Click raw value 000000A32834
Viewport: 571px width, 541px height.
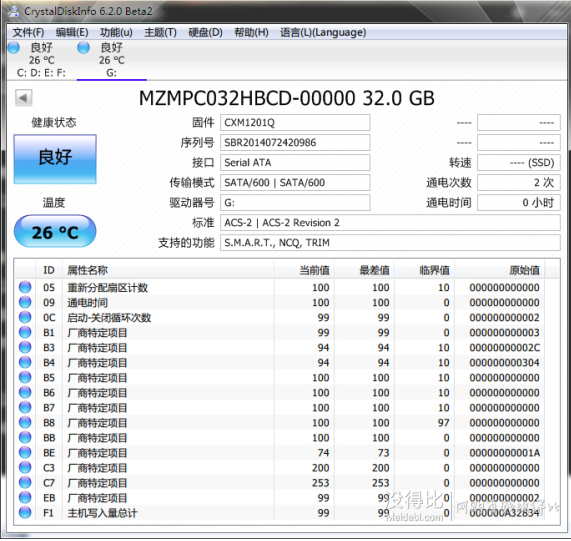[x=504, y=513]
